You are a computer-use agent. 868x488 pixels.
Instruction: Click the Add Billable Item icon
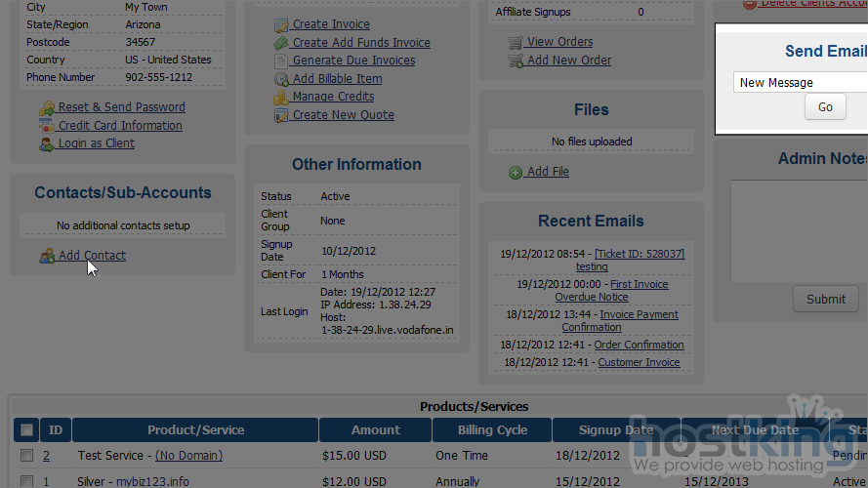[x=281, y=79]
